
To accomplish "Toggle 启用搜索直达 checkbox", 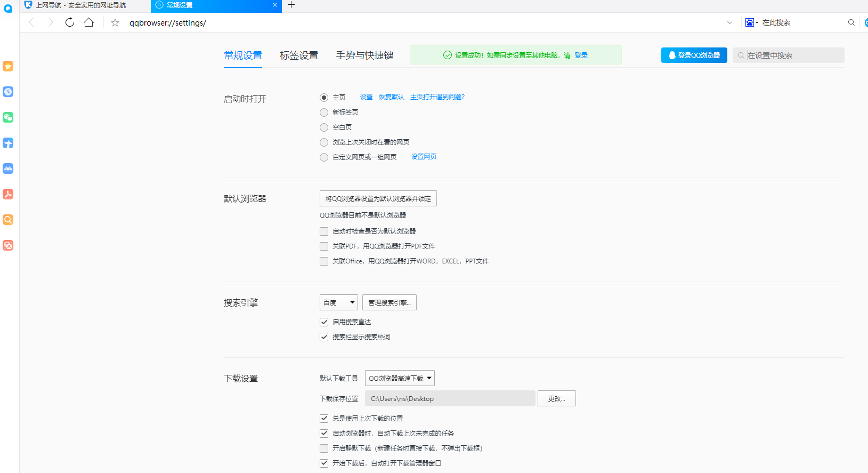I will coord(324,322).
